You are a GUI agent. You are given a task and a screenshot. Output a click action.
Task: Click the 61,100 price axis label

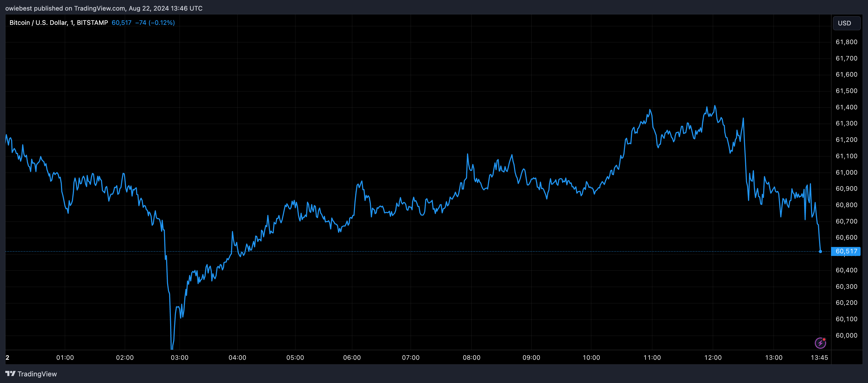pyautogui.click(x=846, y=156)
